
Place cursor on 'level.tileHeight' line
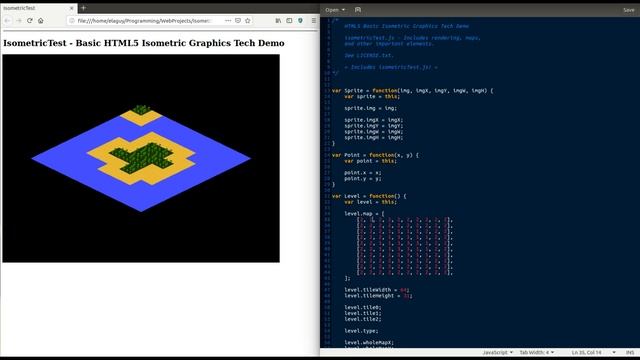click(x=378, y=296)
